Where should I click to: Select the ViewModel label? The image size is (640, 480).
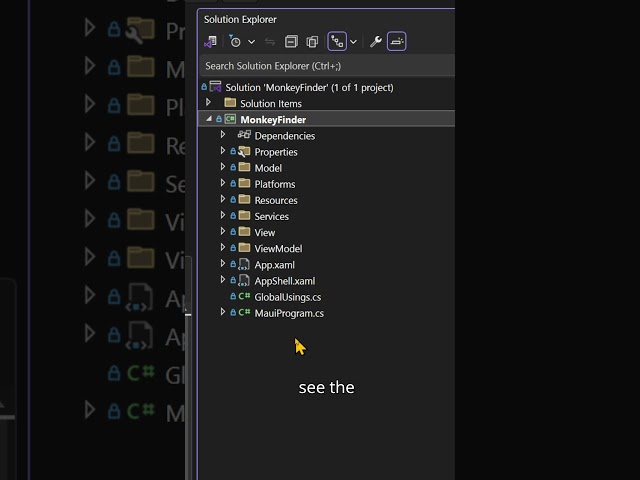click(x=278, y=249)
